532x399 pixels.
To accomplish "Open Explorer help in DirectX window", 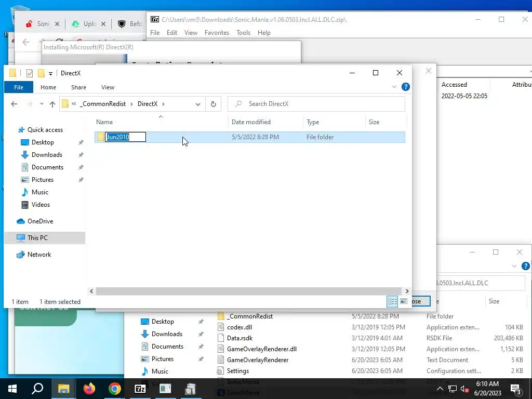I will [x=405, y=87].
